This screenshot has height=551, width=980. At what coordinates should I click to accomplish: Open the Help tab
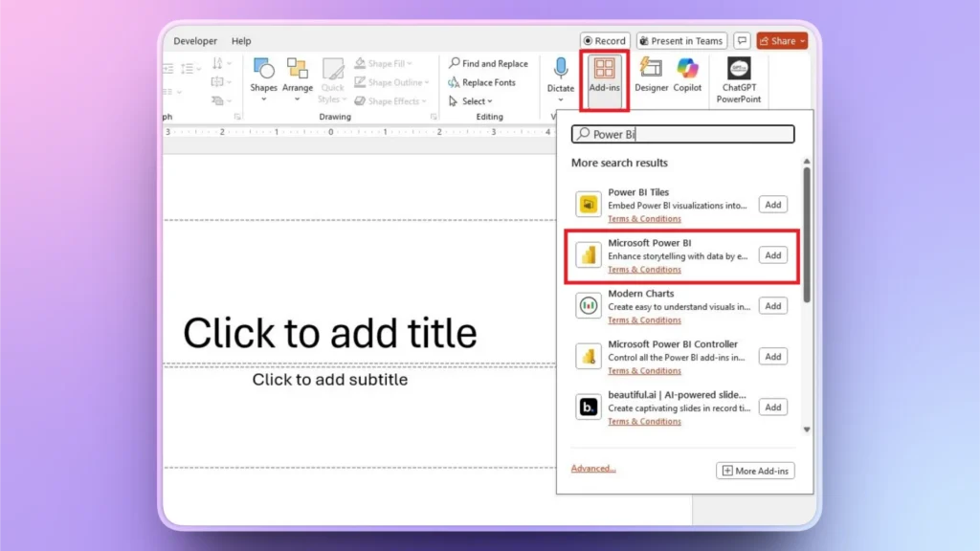(241, 40)
